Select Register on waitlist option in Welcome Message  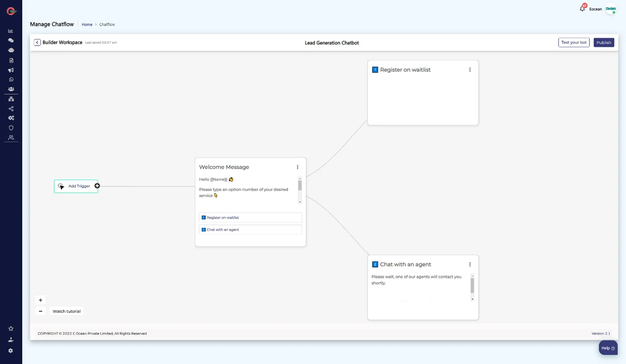pos(250,217)
